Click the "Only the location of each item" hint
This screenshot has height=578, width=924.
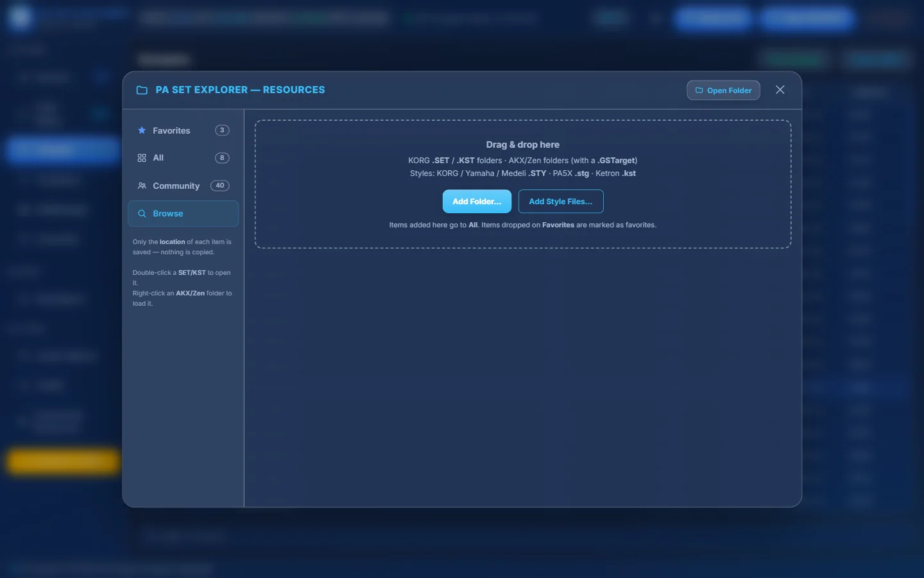182,247
